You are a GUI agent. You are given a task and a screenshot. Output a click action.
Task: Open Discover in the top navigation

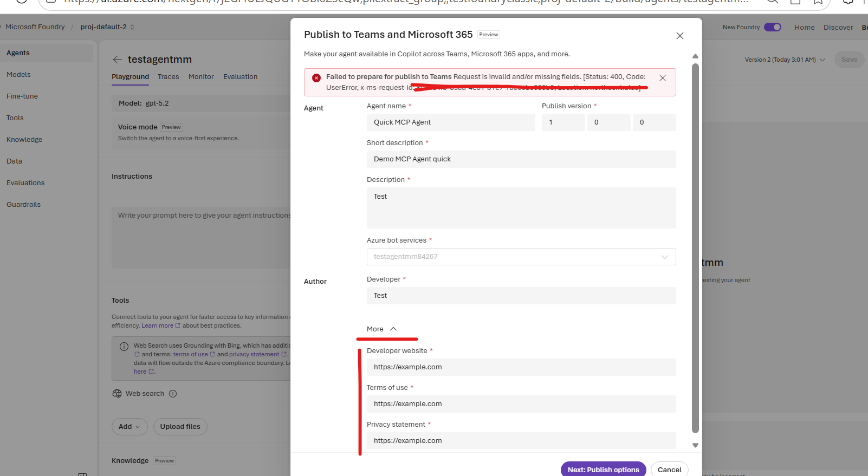(838, 28)
